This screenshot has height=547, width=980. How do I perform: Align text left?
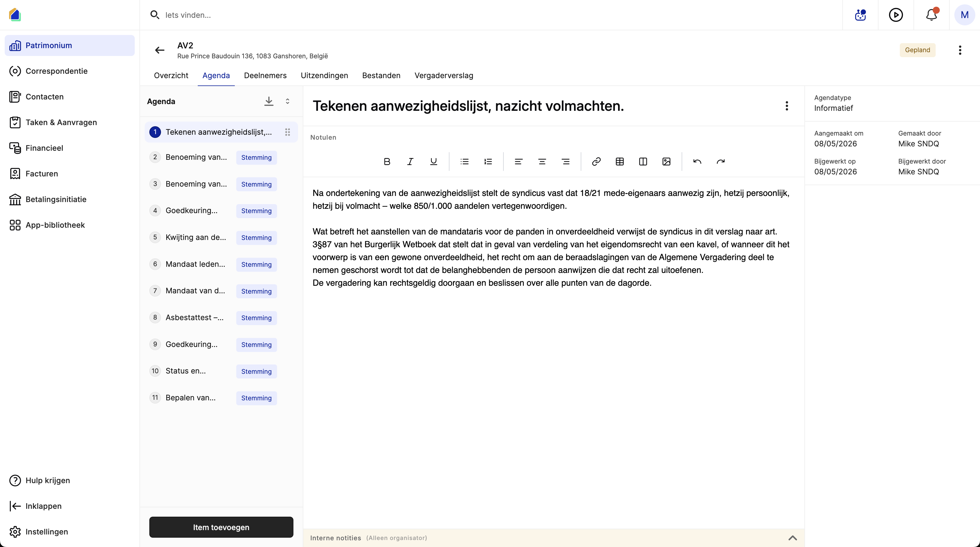(519, 162)
